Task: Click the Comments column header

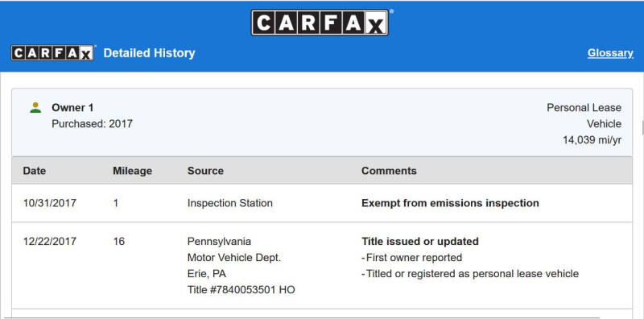Action: [x=389, y=171]
